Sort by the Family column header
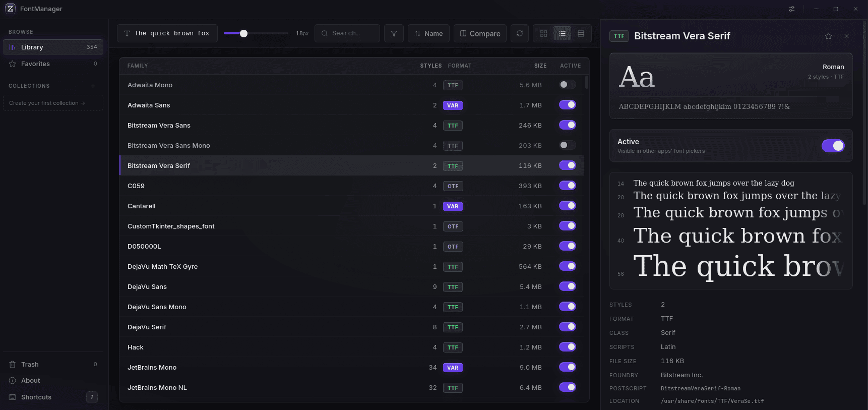Viewport: 868px width, 410px height. pyautogui.click(x=138, y=66)
